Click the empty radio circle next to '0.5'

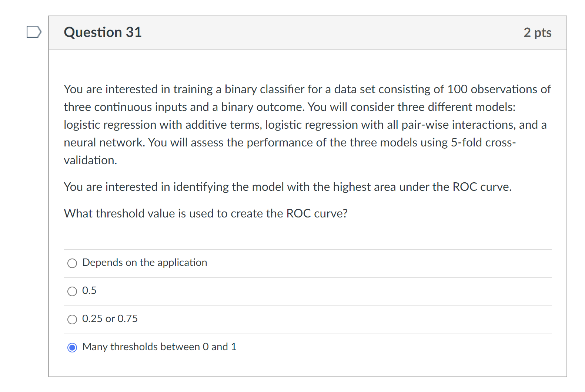pos(73,291)
